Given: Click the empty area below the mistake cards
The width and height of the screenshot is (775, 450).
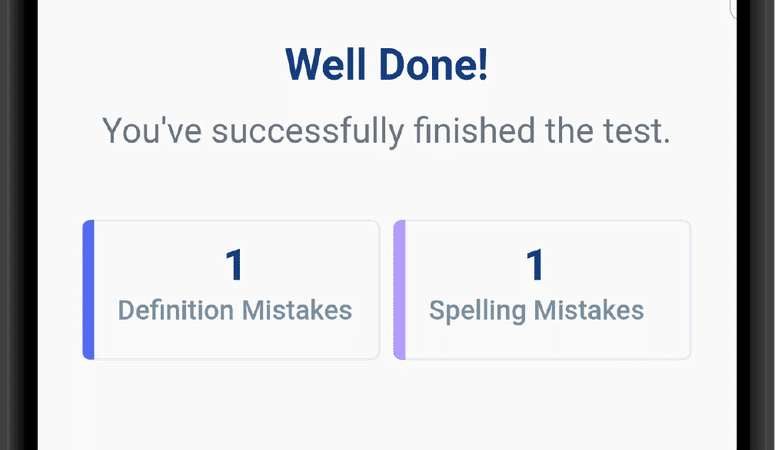Looking at the screenshot, I should click(x=386, y=405).
